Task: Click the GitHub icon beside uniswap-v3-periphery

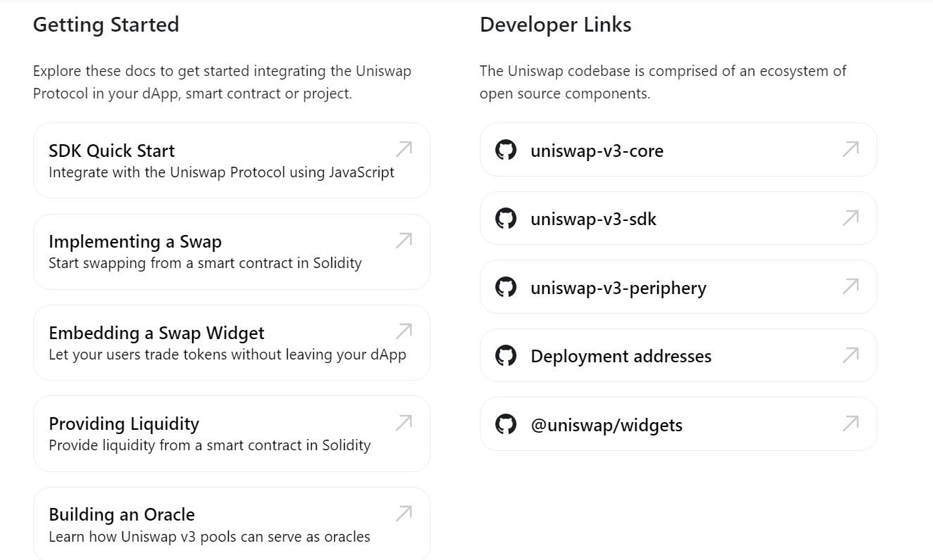Action: [505, 287]
